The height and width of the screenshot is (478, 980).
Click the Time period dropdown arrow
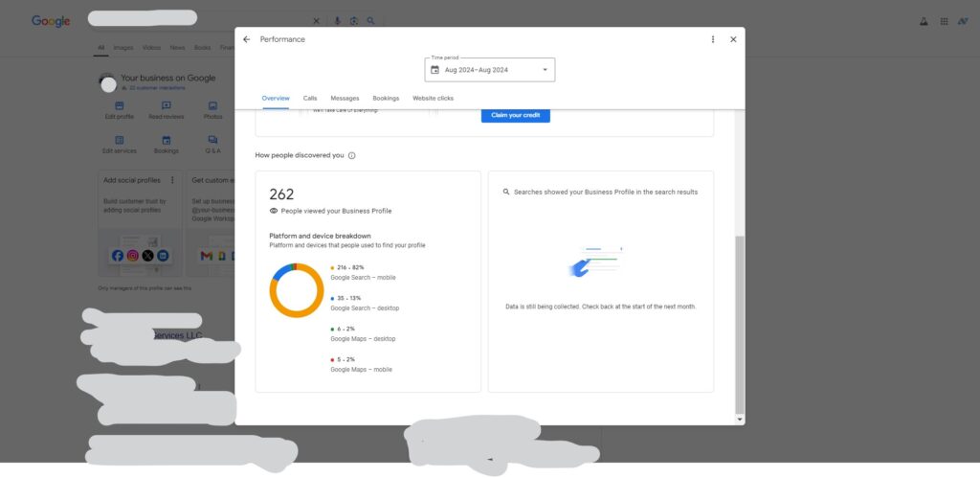pos(545,70)
